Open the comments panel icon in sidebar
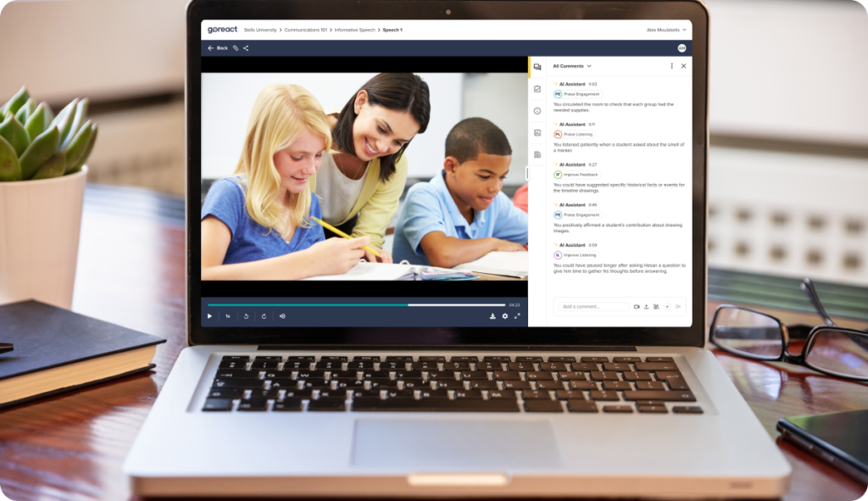868x501 pixels. coord(537,67)
